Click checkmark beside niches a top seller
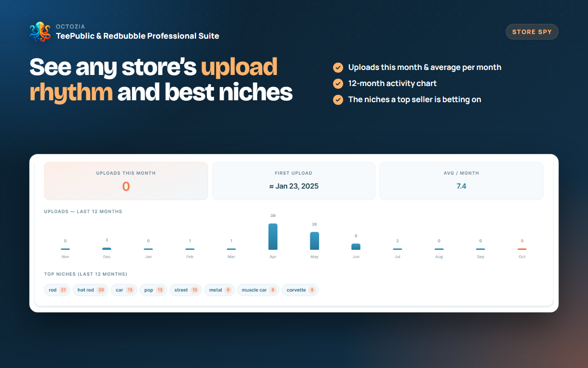 (338, 100)
